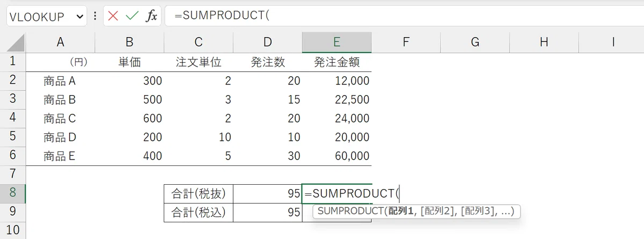Click the 合計(税抜) label cell
This screenshot has height=239, width=644.
click(x=199, y=193)
